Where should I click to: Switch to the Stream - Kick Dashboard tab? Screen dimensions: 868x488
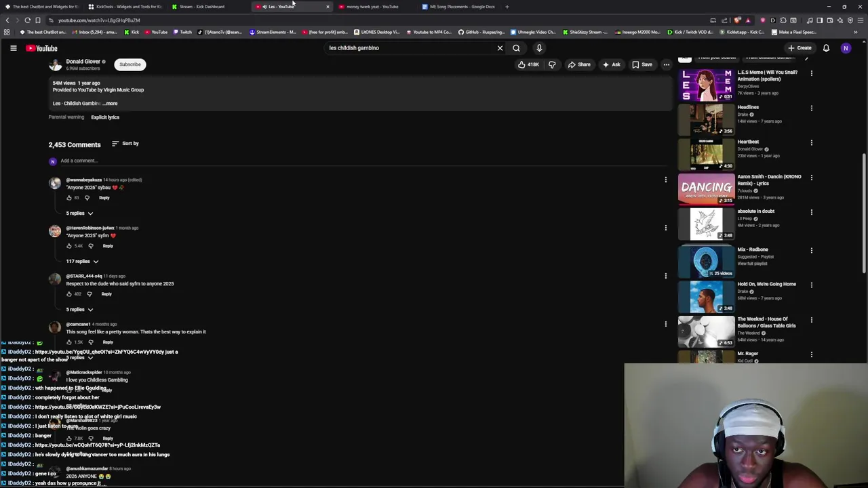208,7
